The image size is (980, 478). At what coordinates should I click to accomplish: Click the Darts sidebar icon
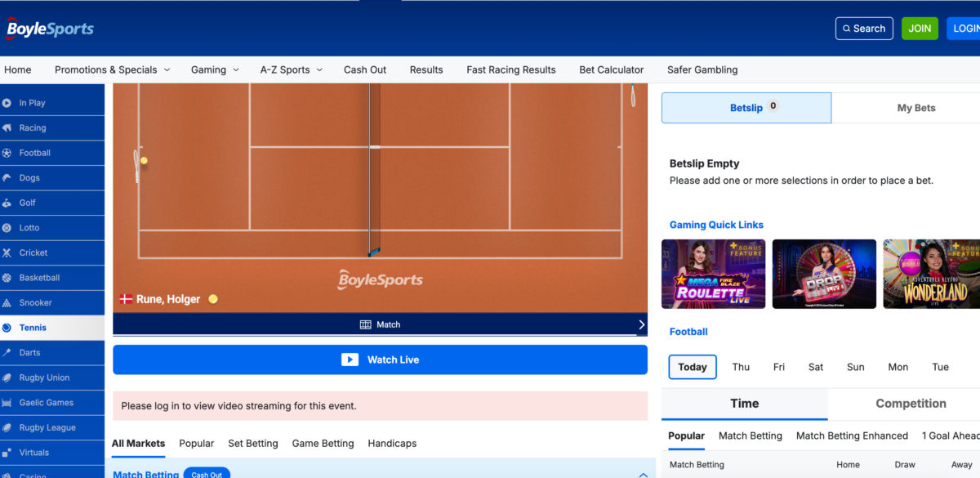coord(7,353)
